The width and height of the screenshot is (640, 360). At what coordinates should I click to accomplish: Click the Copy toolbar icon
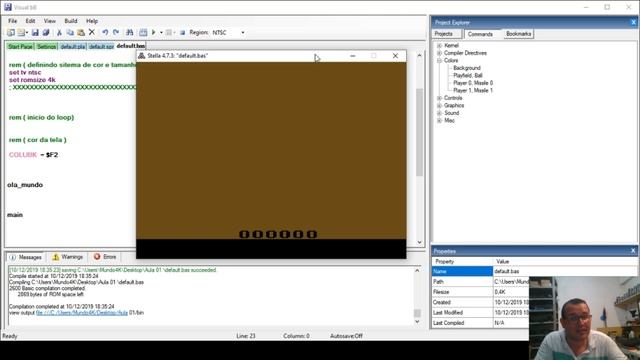70,32
